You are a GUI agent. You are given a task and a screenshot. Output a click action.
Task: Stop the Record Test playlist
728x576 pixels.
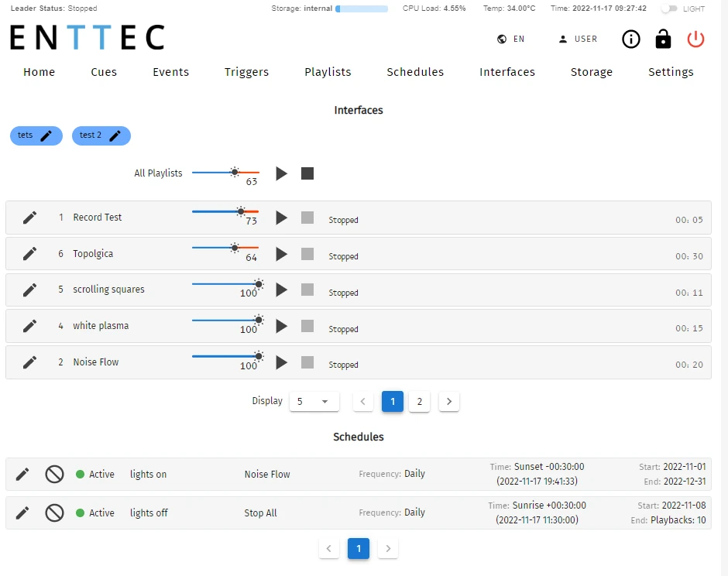click(x=307, y=218)
